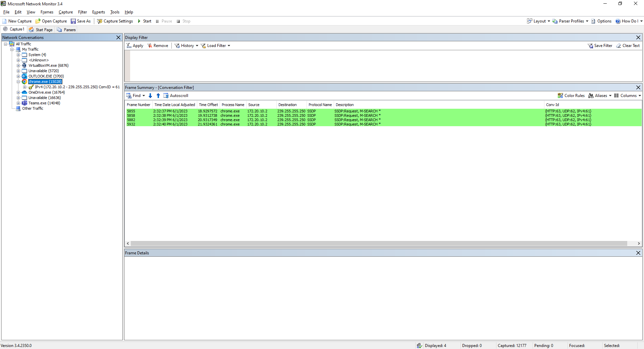The width and height of the screenshot is (644, 349).
Task: Open the Options dialog
Action: 602,21
